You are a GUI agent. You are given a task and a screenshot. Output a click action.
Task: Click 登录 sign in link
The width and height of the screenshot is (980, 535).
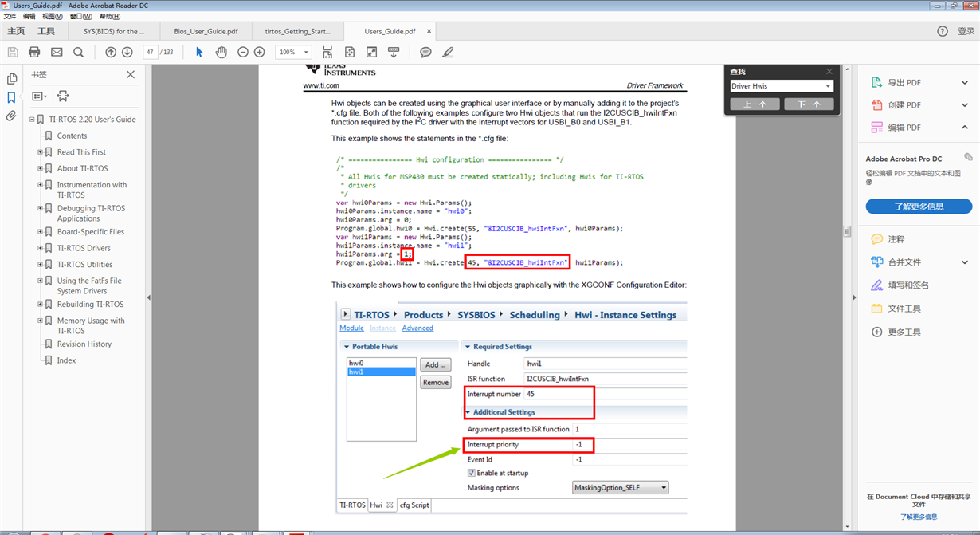966,31
